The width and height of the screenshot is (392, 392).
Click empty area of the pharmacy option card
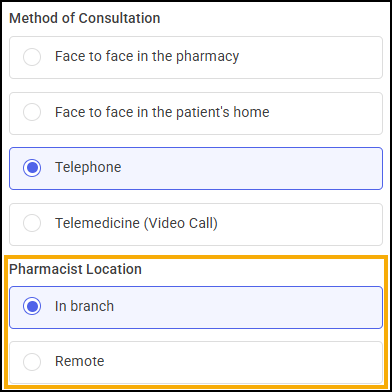point(310,57)
